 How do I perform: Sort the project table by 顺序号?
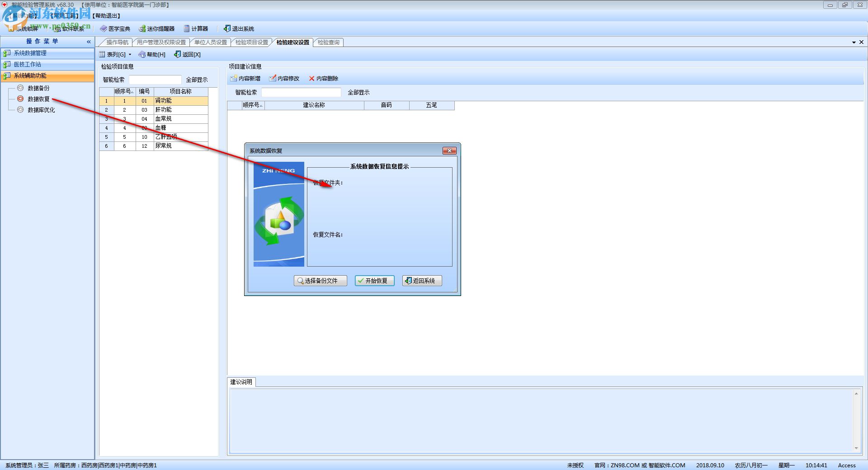(x=124, y=91)
